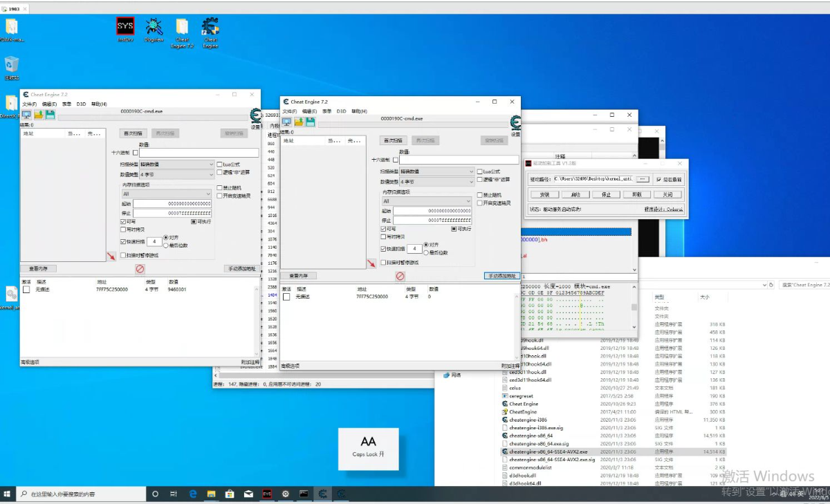Click 启动 button in driver loader tool
The height and width of the screenshot is (504, 830).
(575, 194)
